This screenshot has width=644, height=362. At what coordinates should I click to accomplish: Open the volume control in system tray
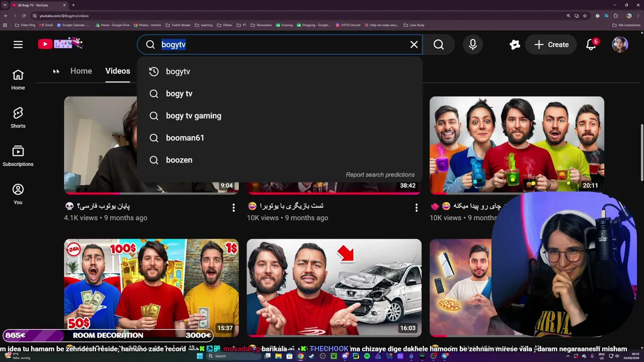(618, 356)
